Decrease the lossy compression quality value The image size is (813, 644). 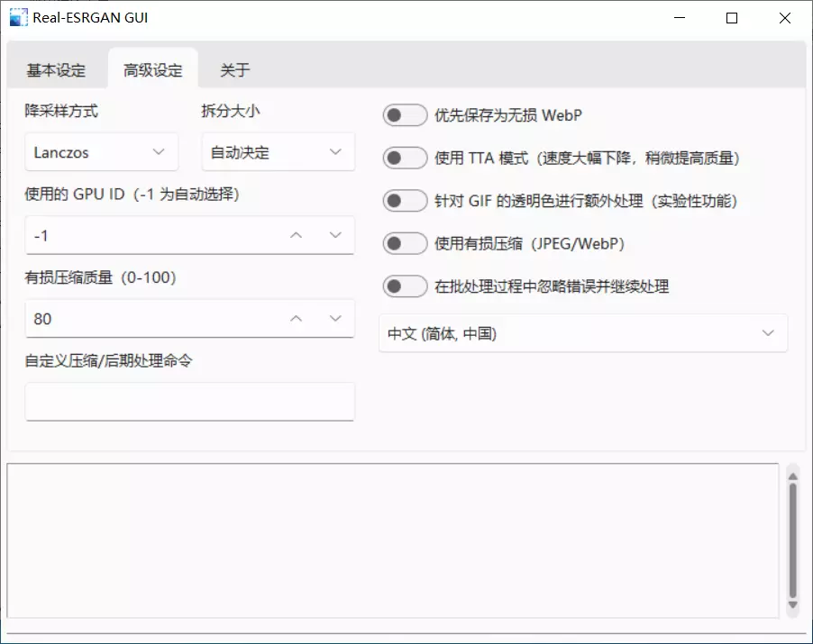[x=335, y=318]
